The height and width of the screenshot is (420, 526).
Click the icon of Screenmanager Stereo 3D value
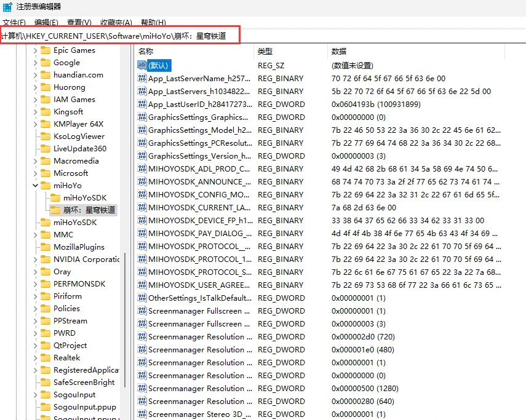[142, 414]
